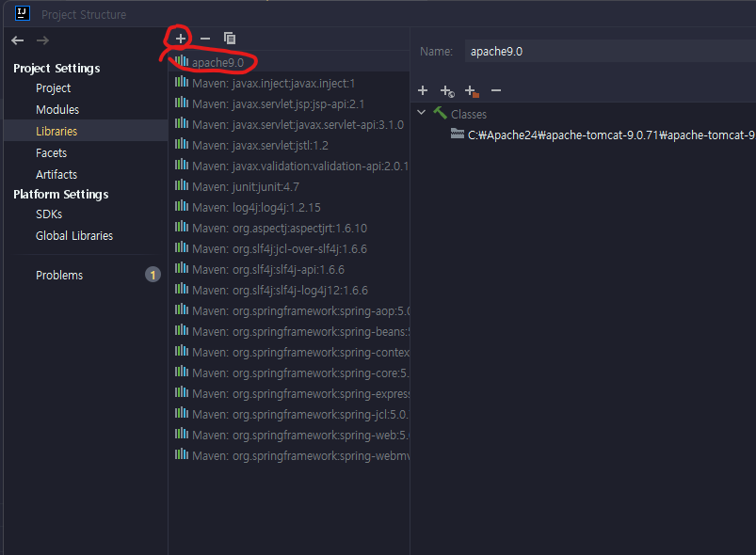Click library icon beside spring-web:5
This screenshot has width=756, height=555.
[182, 434]
